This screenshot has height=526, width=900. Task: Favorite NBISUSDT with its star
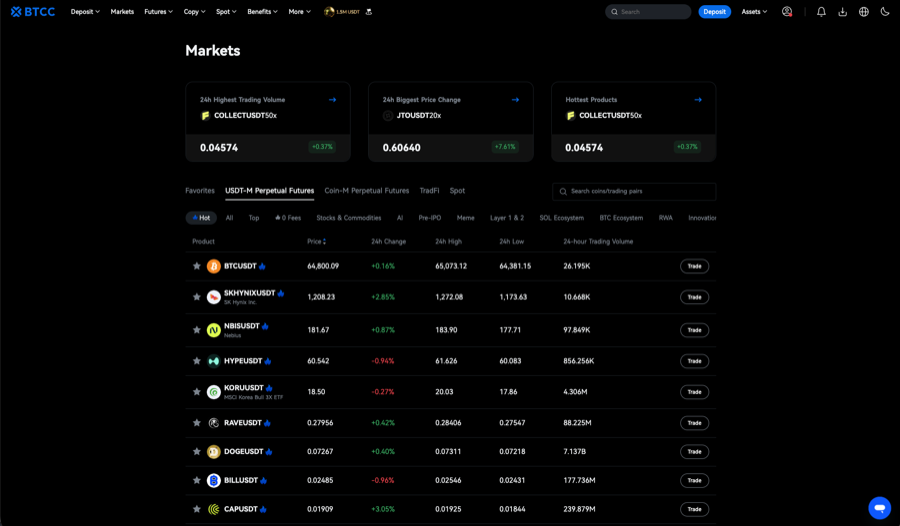197,330
